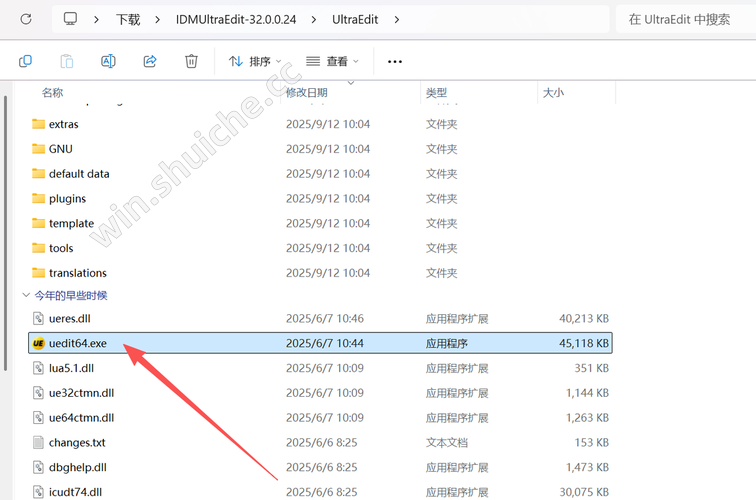Sort by 大小 column header

[553, 93]
